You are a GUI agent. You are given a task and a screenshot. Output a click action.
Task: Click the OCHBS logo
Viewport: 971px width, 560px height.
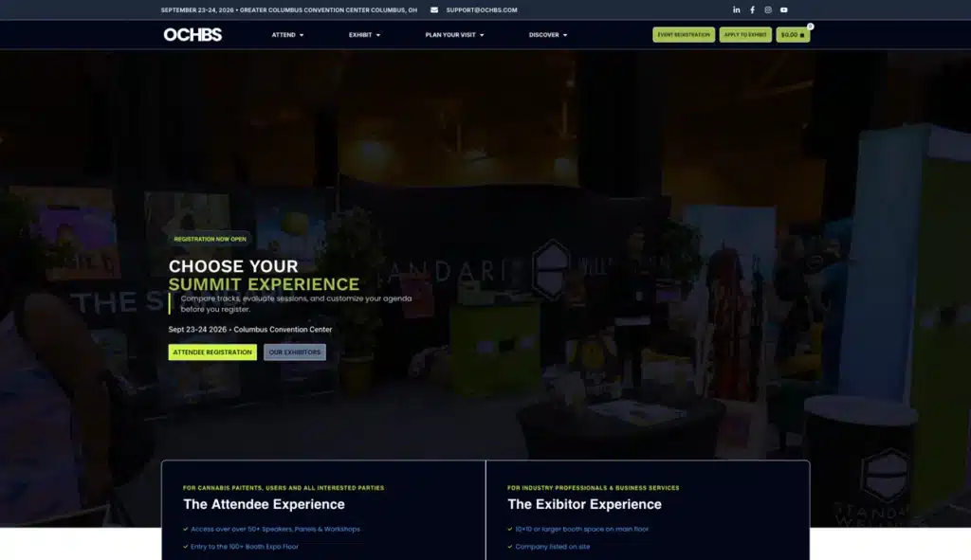point(192,35)
